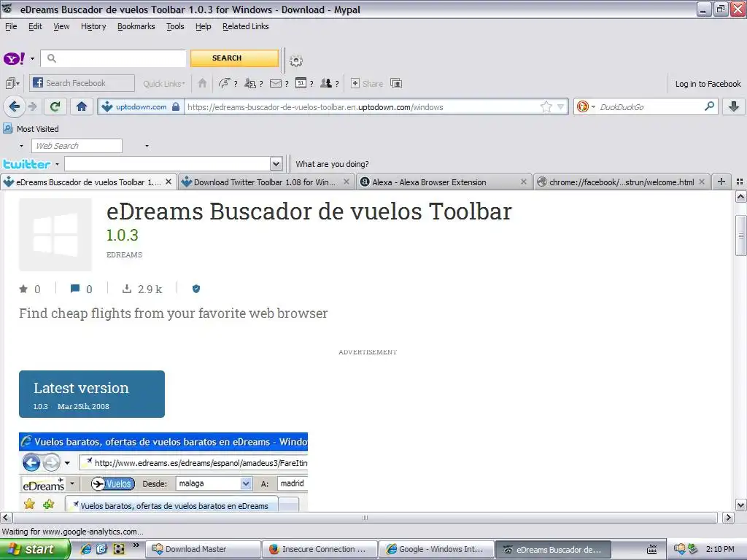The height and width of the screenshot is (560, 747).
Task: Click the Web Search input box
Action: (x=77, y=146)
